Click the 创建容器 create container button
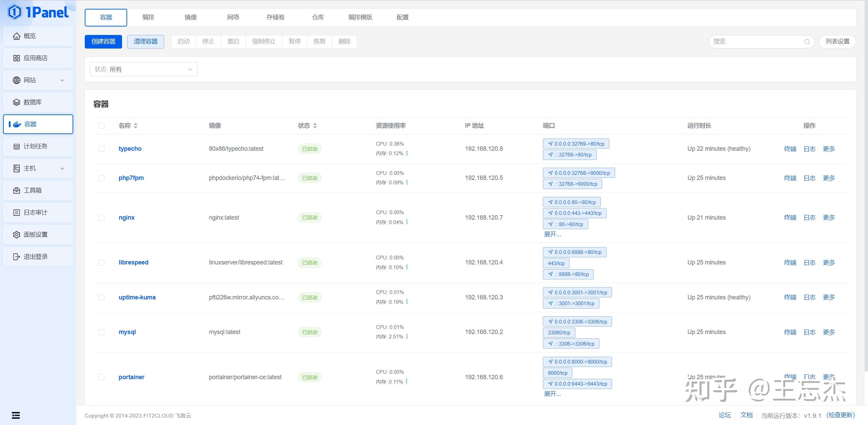 [x=103, y=41]
